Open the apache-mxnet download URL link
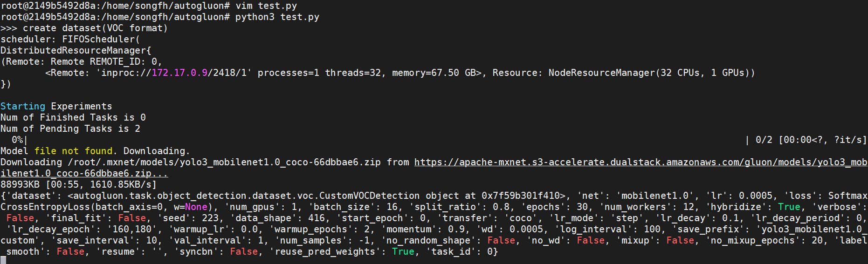Screen dimensions: 868x264 coord(641,162)
